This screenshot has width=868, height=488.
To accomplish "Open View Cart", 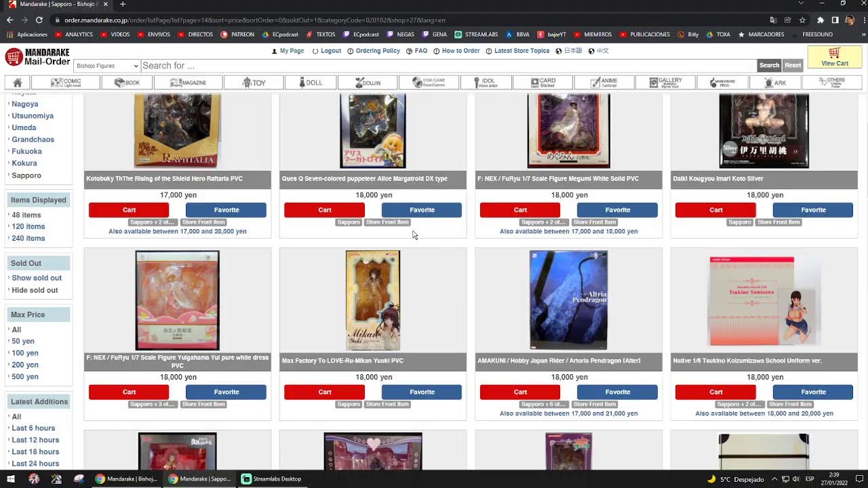I will [x=834, y=57].
